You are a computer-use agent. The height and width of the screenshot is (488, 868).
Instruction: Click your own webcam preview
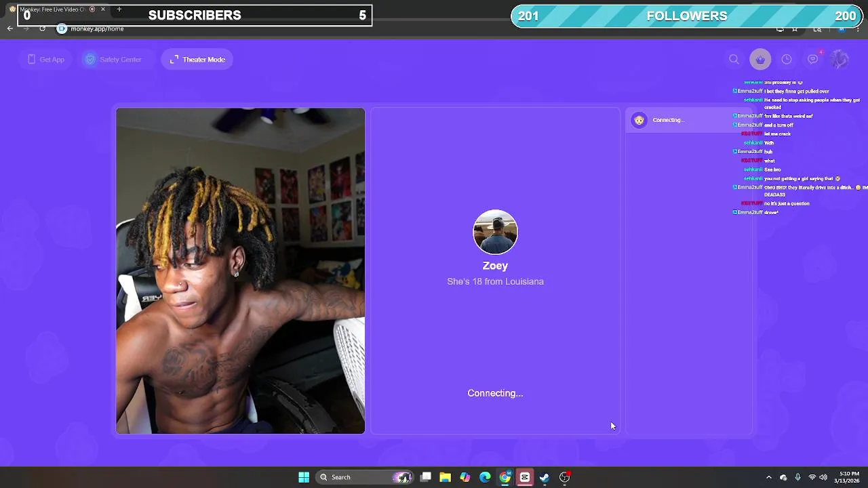point(240,271)
